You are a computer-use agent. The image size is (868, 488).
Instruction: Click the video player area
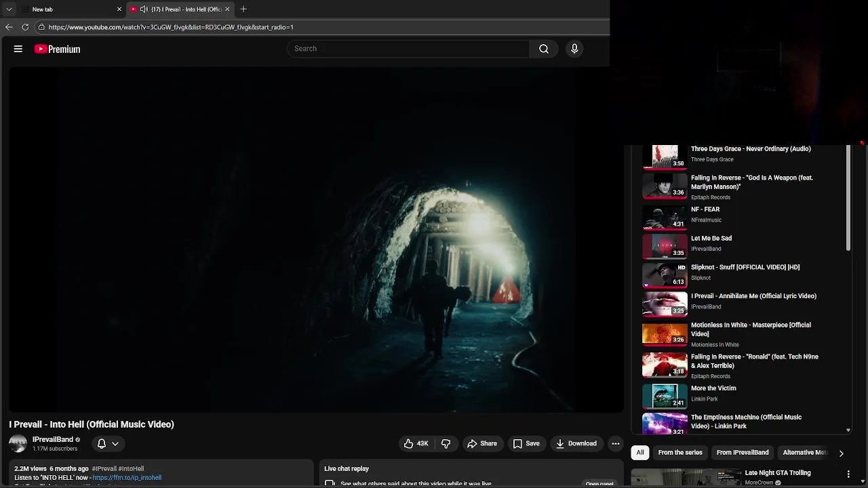[316, 239]
